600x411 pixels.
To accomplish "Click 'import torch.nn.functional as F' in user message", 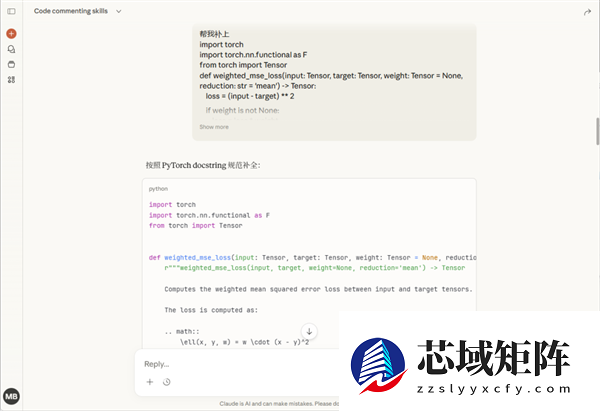I will click(x=253, y=55).
